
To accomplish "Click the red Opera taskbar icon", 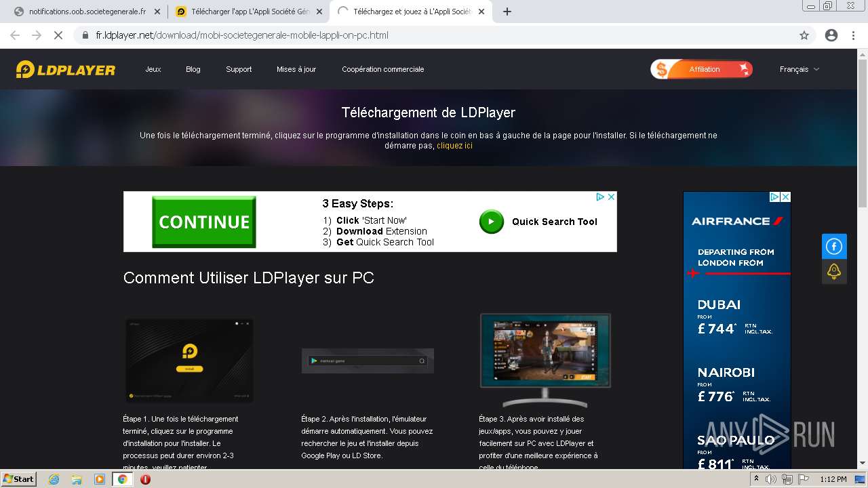I will [x=145, y=479].
